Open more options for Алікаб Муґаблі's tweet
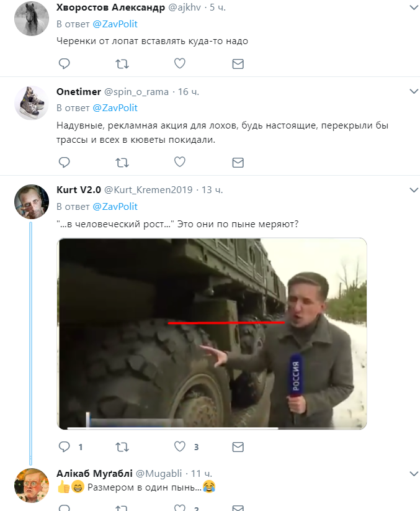 414,474
